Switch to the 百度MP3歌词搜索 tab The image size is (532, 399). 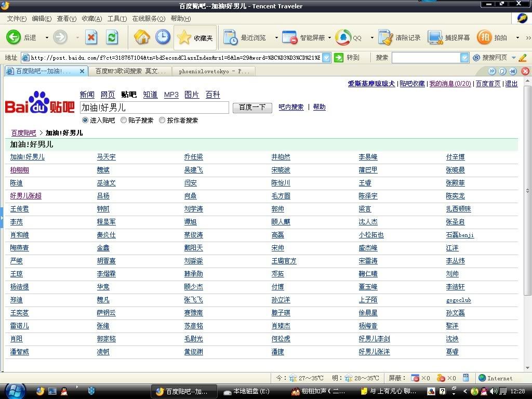pos(130,71)
